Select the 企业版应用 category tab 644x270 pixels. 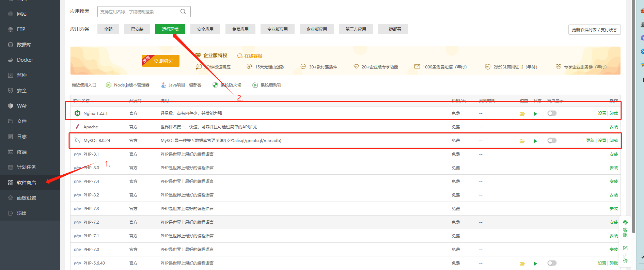click(317, 29)
